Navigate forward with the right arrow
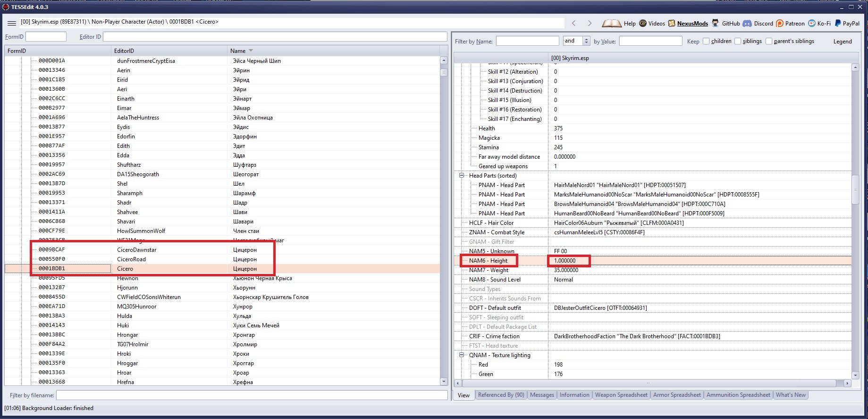This screenshot has height=419, width=868. point(590,23)
